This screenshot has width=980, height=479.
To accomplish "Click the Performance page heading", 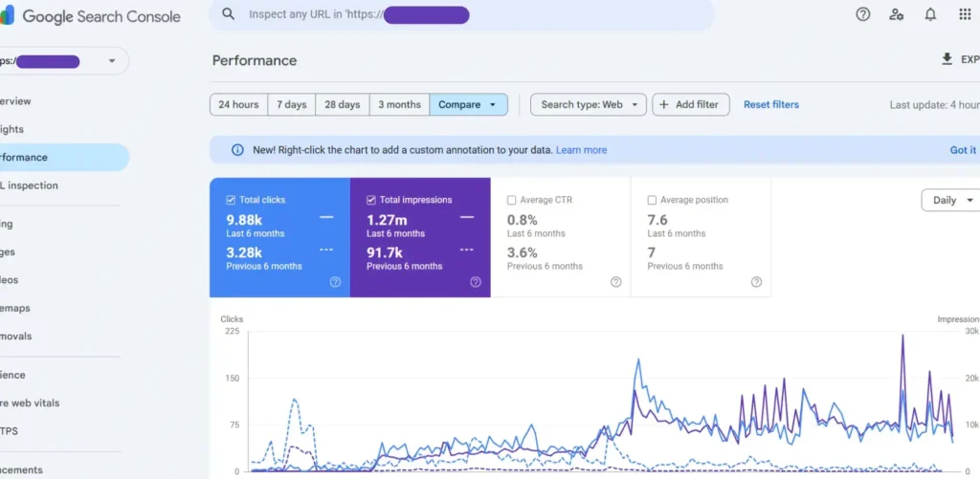I will [x=255, y=60].
